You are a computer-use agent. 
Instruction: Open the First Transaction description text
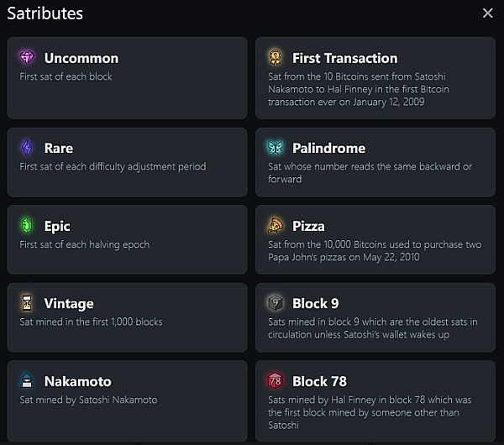click(369, 89)
